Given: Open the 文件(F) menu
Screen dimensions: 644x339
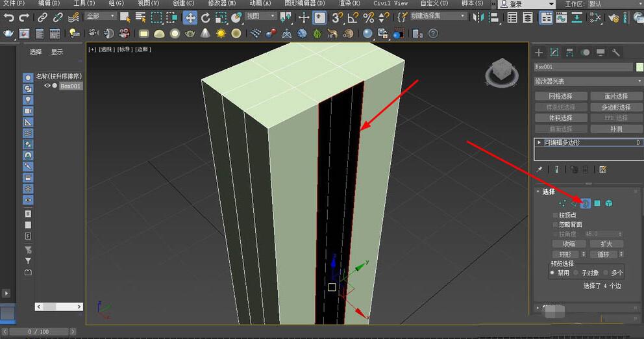Looking at the screenshot, I should pyautogui.click(x=14, y=3).
